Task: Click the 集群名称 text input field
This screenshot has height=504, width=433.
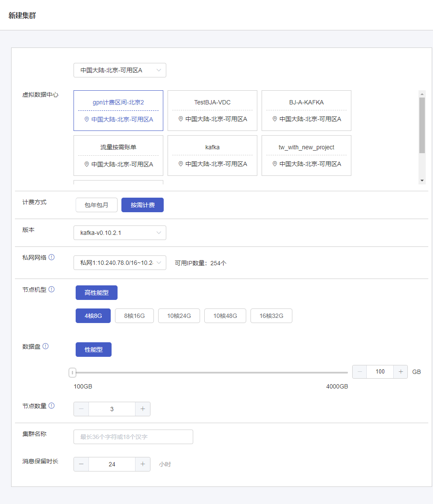Action: point(133,437)
